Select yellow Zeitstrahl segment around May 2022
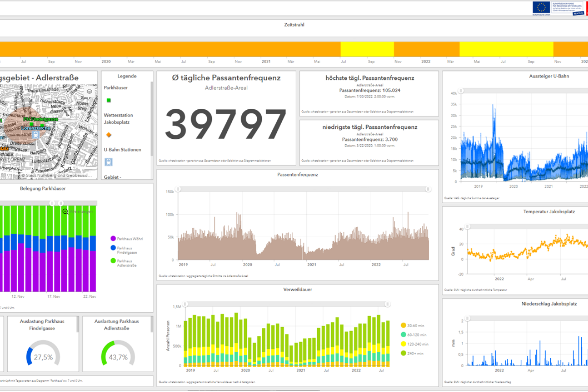Image resolution: width=588 pixels, height=392 pixels. pos(506,49)
